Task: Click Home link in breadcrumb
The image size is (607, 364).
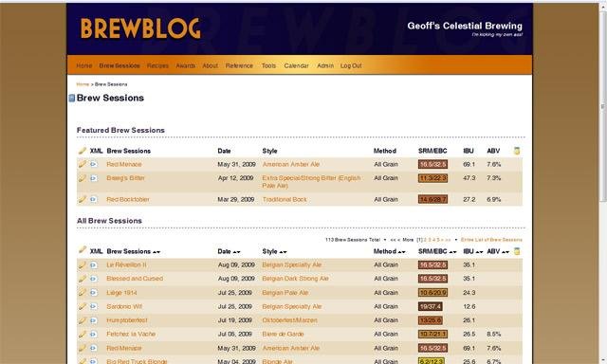Action: point(83,84)
